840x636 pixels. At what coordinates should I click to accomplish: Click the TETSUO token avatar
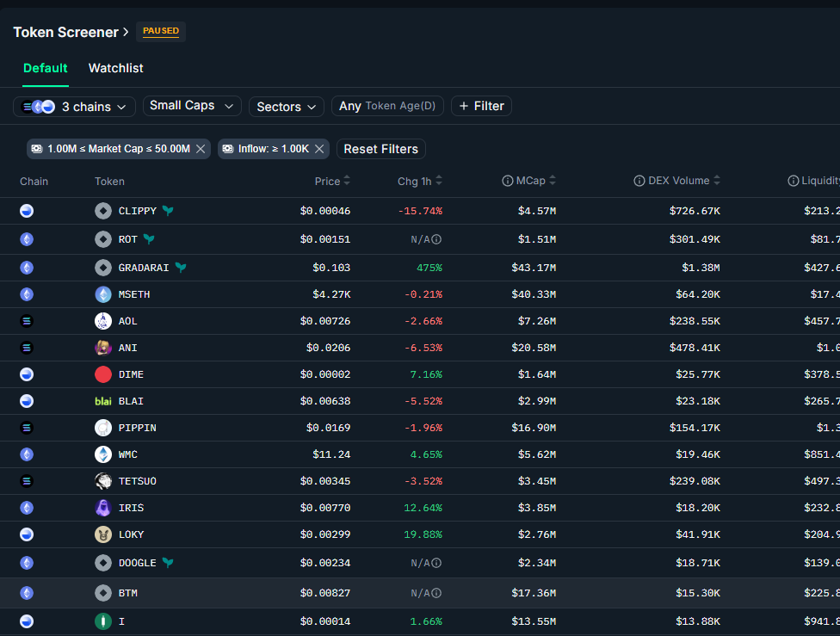pyautogui.click(x=103, y=481)
